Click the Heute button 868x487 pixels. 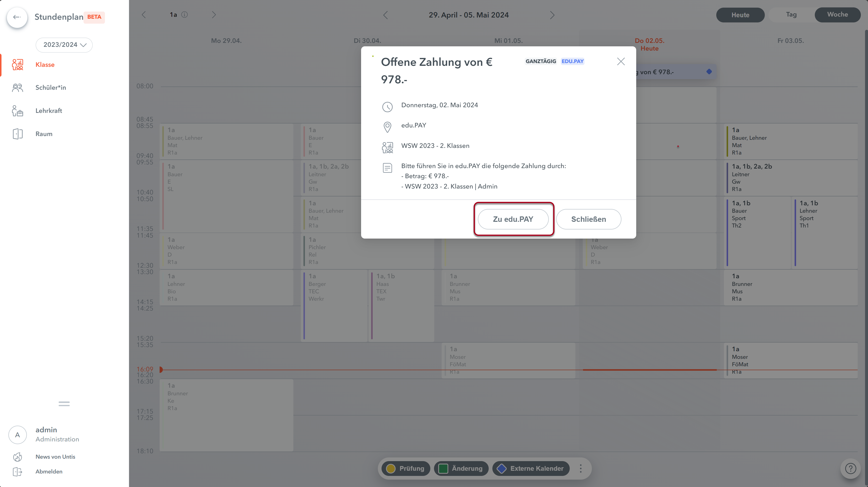pos(740,15)
